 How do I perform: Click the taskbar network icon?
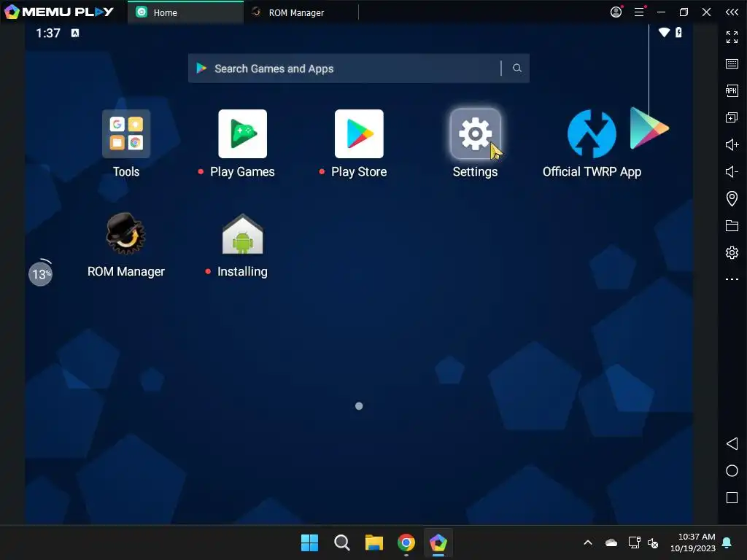point(634,542)
